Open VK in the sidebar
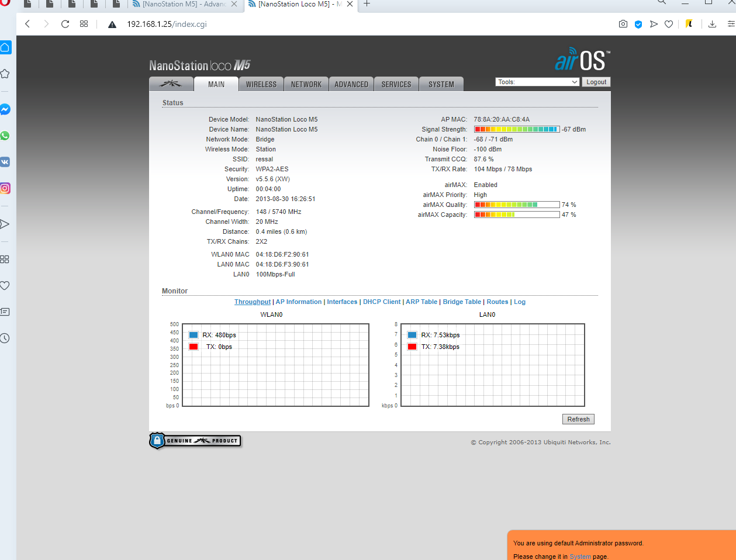The height and width of the screenshot is (560, 736). click(x=5, y=162)
